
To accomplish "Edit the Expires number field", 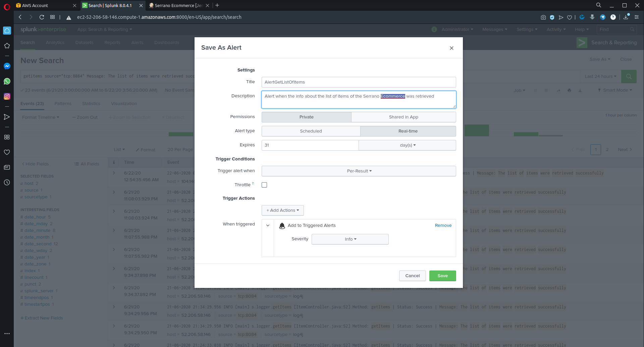I will pos(310,145).
